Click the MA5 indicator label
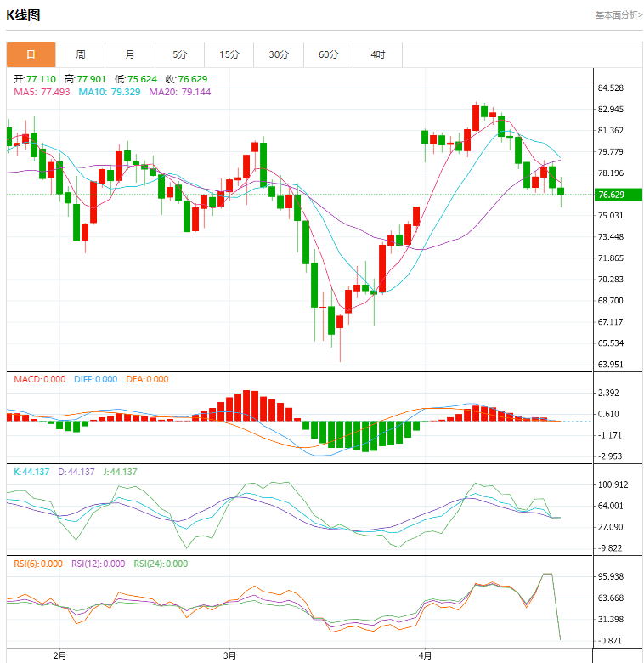This screenshot has height=663, width=644. tap(42, 92)
